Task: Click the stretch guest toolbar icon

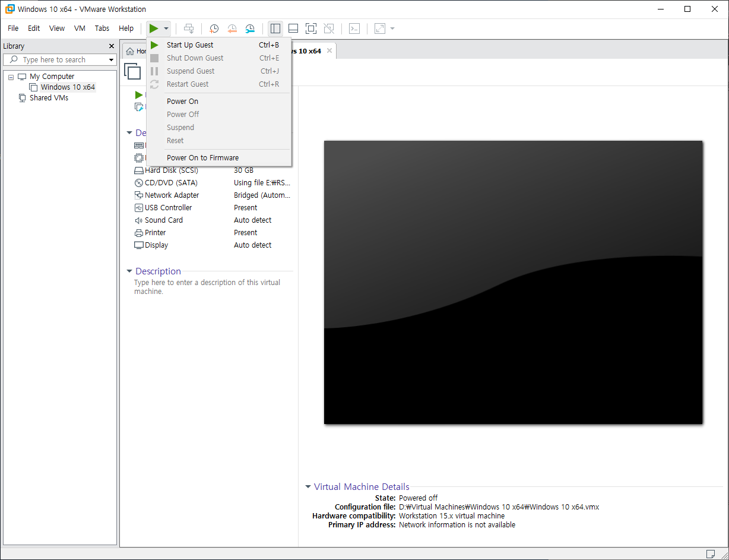Action: pos(380,29)
